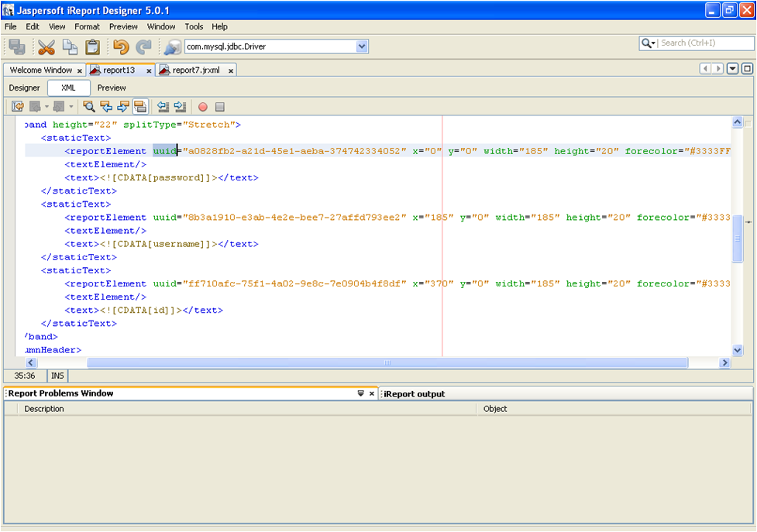The height and width of the screenshot is (532, 757).
Task: Expand the search magnifier options dropdown
Action: (649, 43)
